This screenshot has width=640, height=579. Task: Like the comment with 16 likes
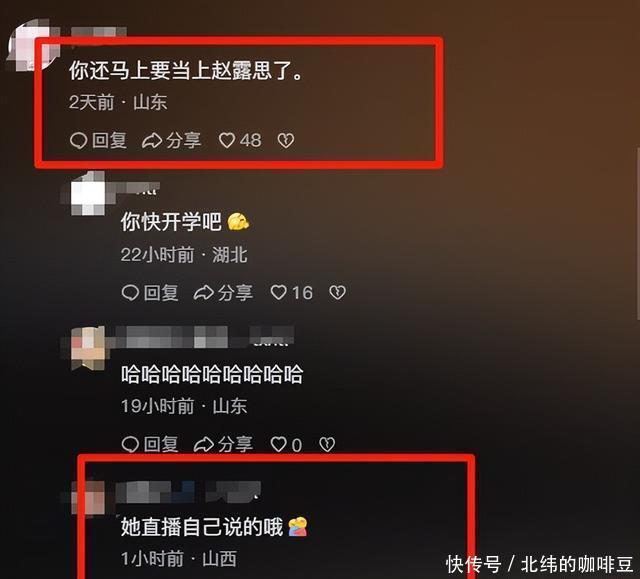[x=291, y=293]
